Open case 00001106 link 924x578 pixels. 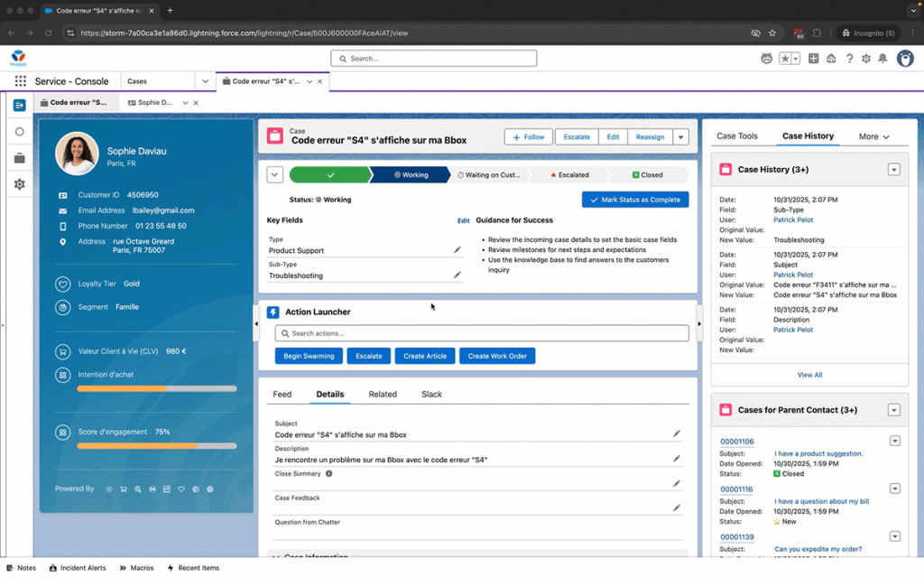[x=736, y=442]
